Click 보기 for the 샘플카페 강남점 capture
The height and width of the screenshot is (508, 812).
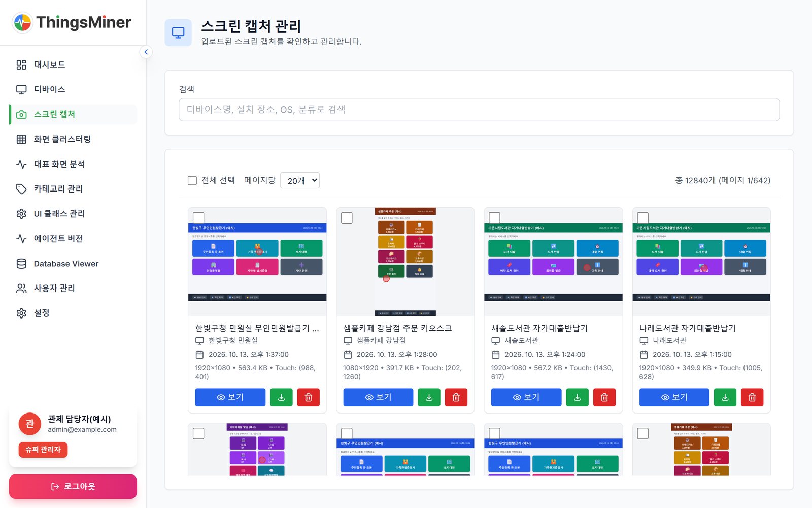click(378, 397)
